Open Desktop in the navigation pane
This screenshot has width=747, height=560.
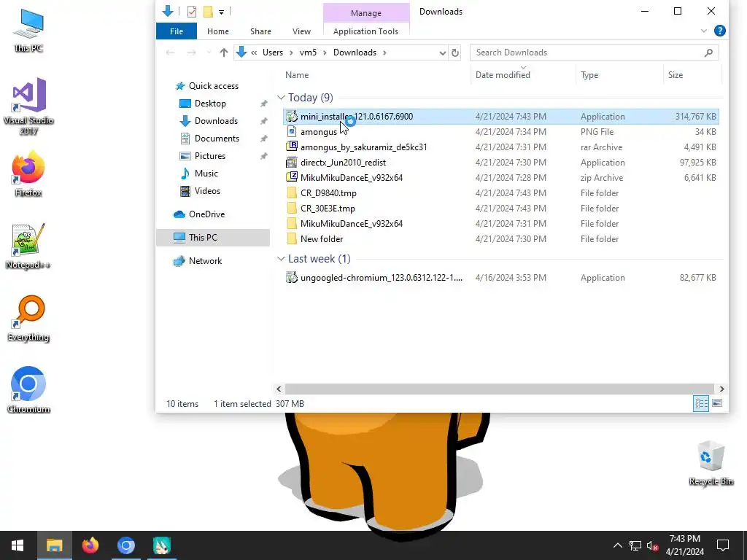coord(210,104)
